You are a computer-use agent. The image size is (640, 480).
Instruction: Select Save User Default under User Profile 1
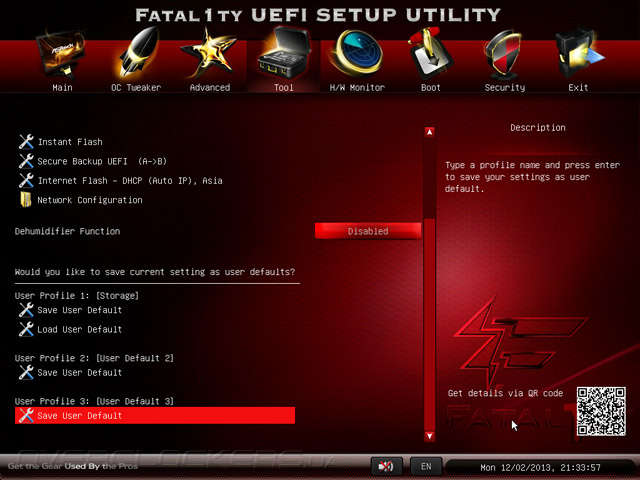(80, 310)
